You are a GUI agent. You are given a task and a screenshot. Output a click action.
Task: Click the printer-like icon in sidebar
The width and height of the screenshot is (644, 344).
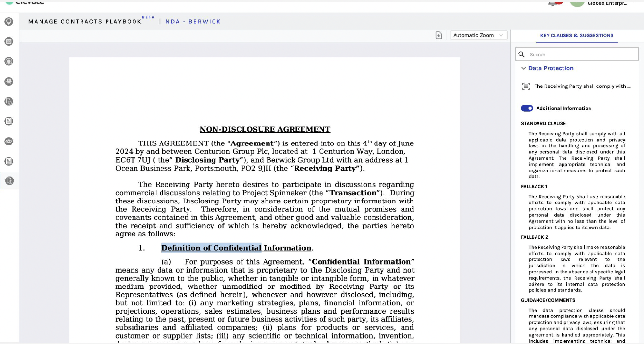[x=9, y=81]
